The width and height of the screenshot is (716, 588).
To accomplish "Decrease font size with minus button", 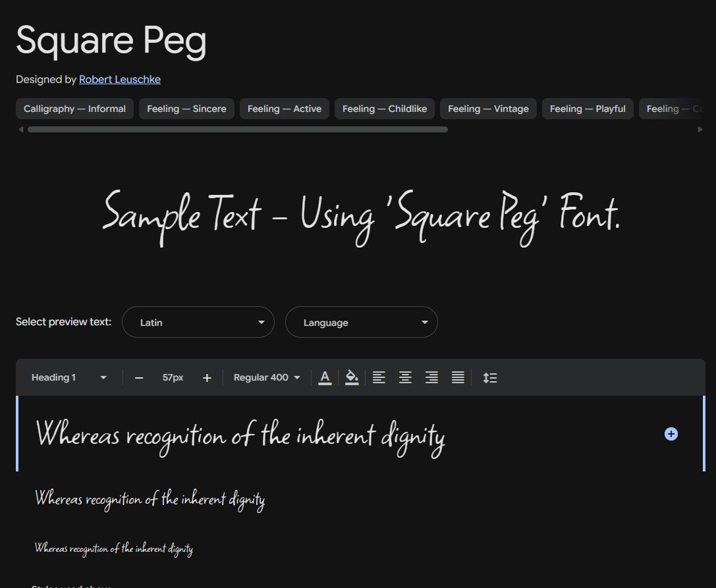I will coord(139,378).
